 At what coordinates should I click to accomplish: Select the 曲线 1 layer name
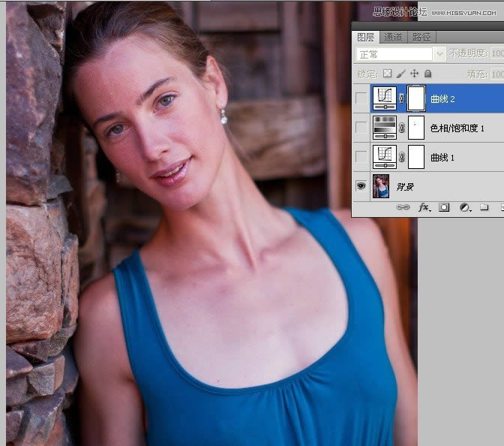(x=442, y=158)
